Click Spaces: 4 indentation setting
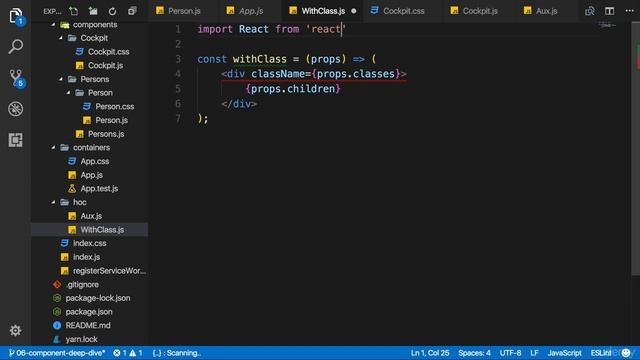640x360 pixels. click(474, 353)
